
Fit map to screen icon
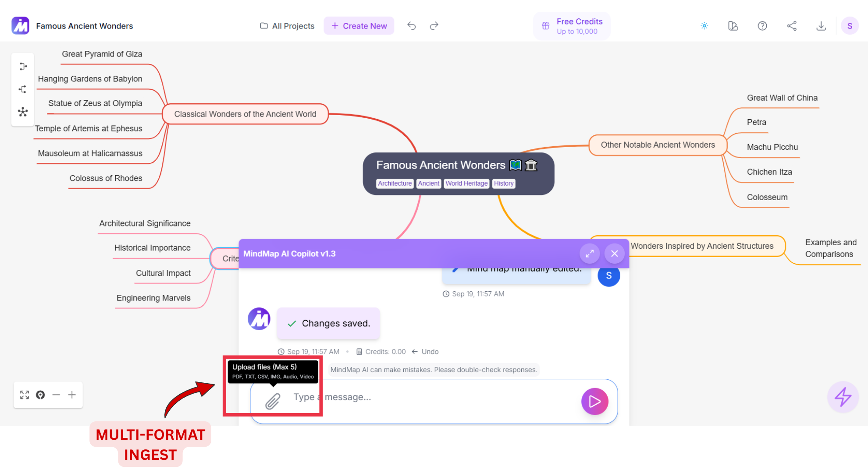click(25, 395)
